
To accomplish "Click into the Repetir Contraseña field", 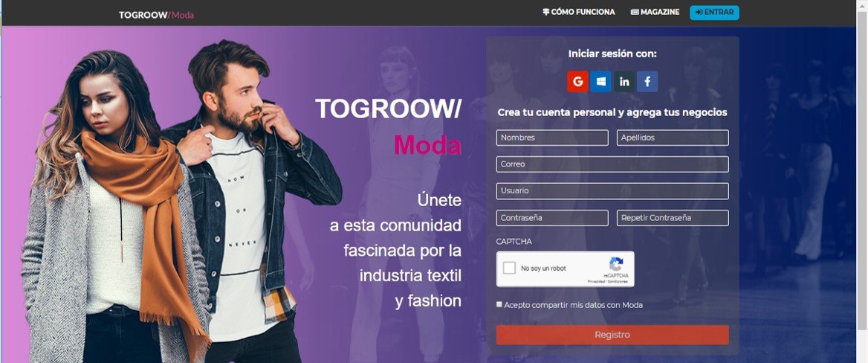I will pyautogui.click(x=673, y=218).
